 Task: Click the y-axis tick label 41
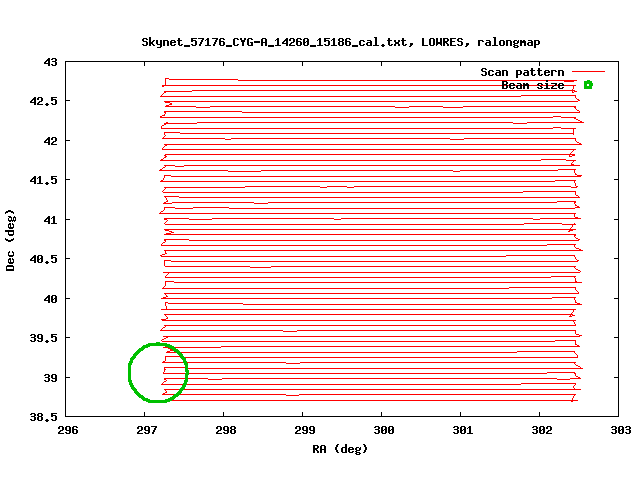[x=51, y=220]
